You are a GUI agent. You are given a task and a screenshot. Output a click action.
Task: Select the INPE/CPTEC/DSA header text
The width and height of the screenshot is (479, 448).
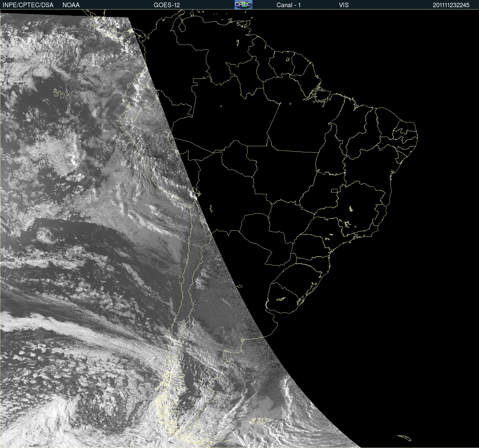pyautogui.click(x=28, y=5)
